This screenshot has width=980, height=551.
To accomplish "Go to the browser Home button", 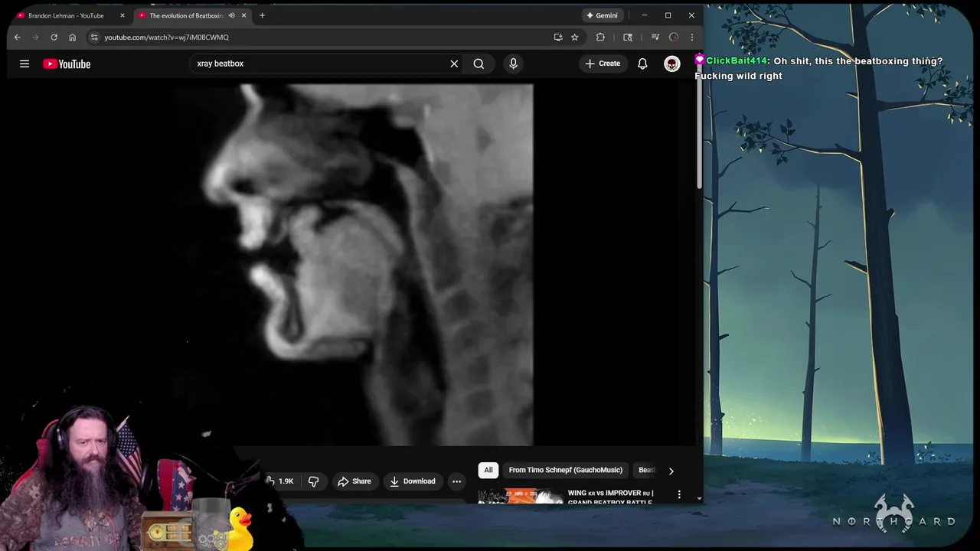I will click(72, 37).
